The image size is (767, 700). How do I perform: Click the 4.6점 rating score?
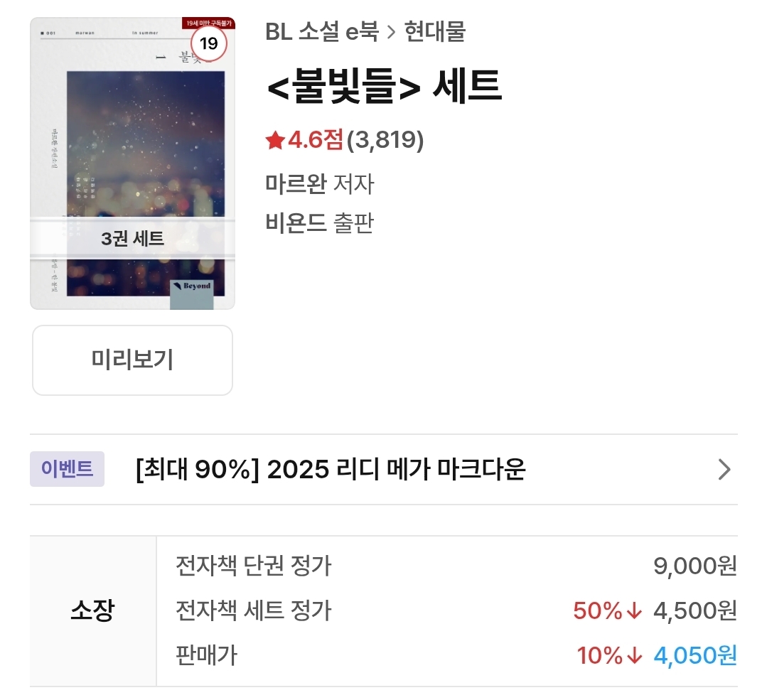click(316, 141)
